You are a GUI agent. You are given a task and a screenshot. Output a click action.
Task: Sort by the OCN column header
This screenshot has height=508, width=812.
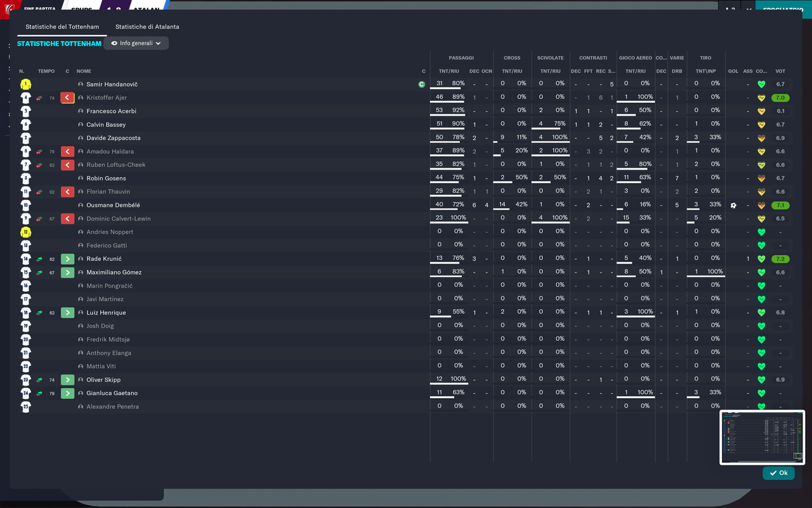click(x=487, y=71)
